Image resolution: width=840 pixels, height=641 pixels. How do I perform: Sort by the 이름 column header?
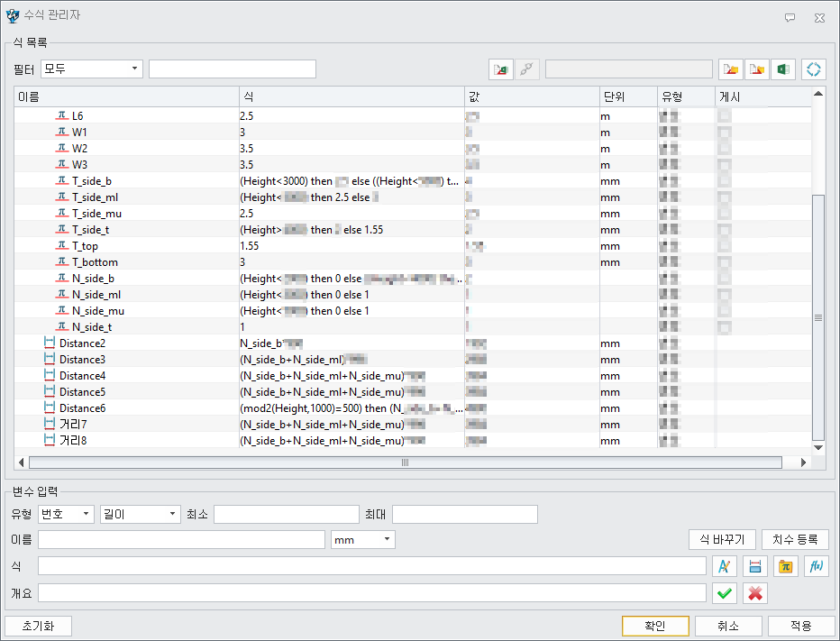(126, 96)
